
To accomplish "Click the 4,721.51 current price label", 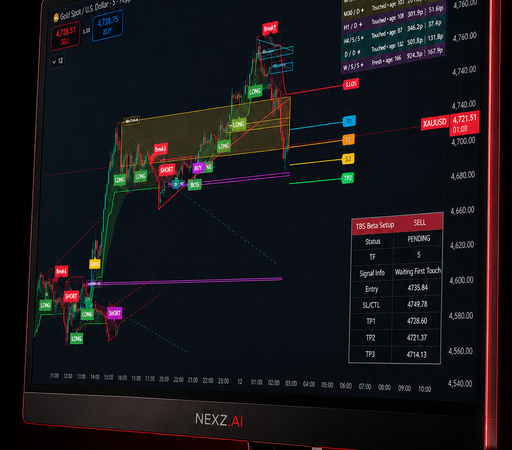I will 464,123.
